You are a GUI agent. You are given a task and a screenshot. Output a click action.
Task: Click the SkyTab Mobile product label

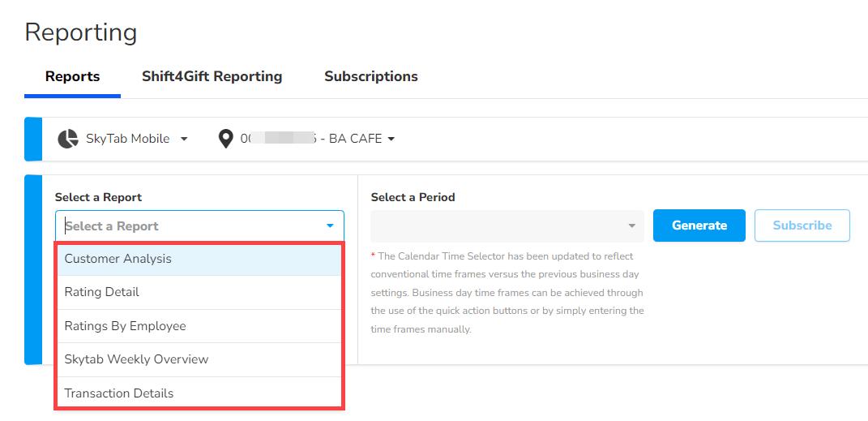click(x=127, y=139)
